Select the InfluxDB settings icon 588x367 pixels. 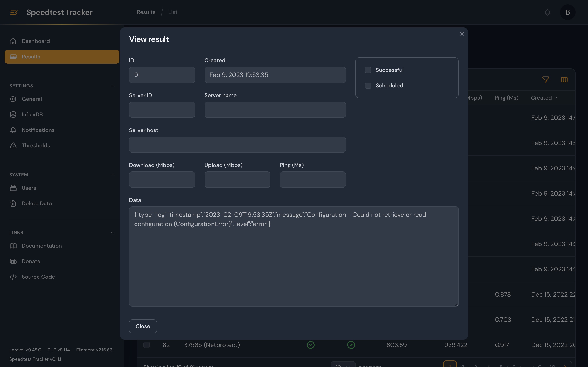click(x=13, y=114)
